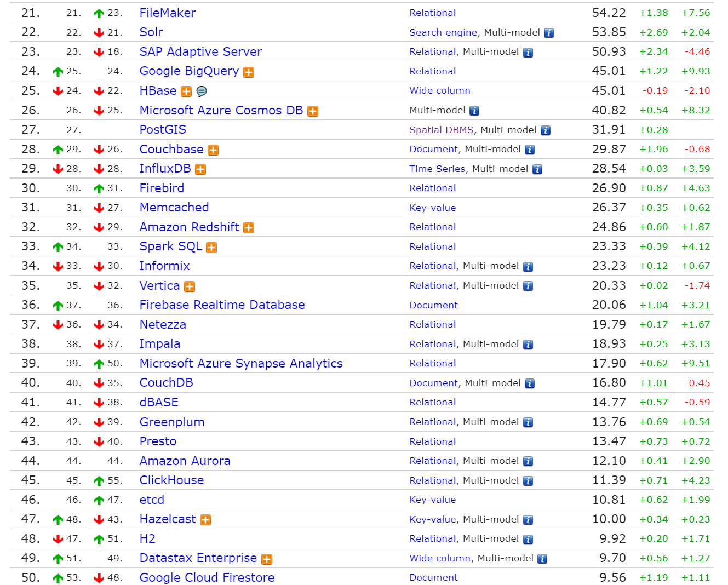Screen dimensions: 728x585
Task: Click the info icon in the PostGIS row
Action: [x=546, y=130]
